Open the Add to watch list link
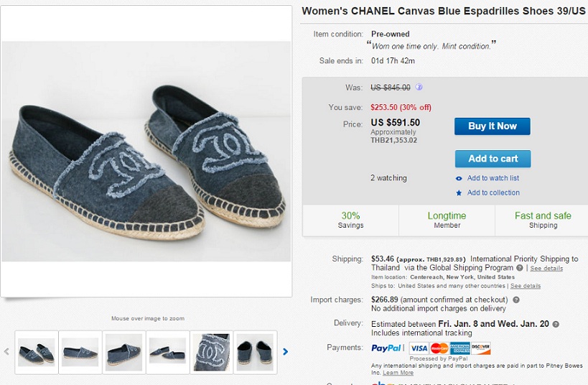Viewport: 588px width, 385px height. (493, 178)
